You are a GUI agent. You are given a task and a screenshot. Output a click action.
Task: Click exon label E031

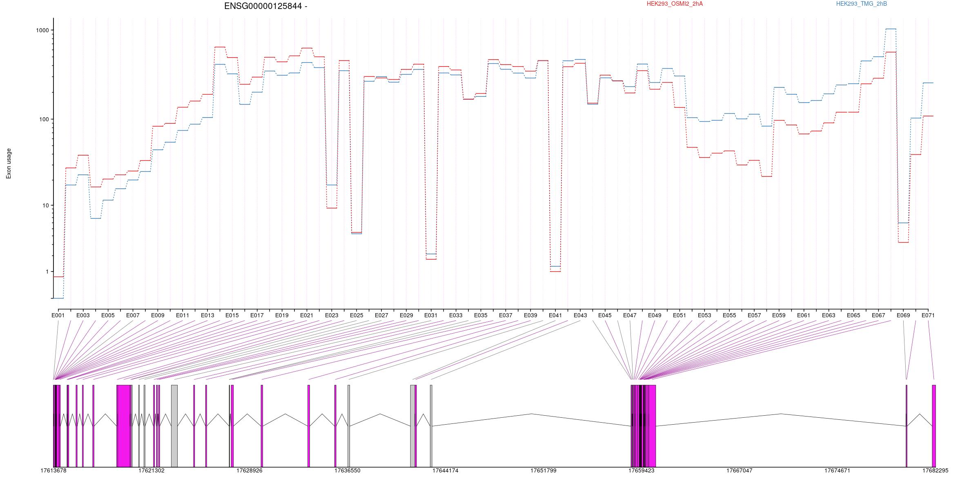[431, 315]
